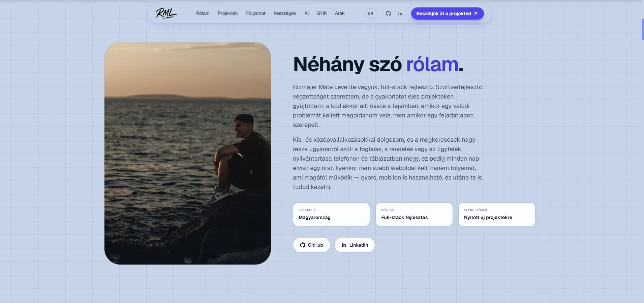Screen dimensions: 644x303
Task: Click the Székhely Magyarország card
Action: (x=331, y=214)
